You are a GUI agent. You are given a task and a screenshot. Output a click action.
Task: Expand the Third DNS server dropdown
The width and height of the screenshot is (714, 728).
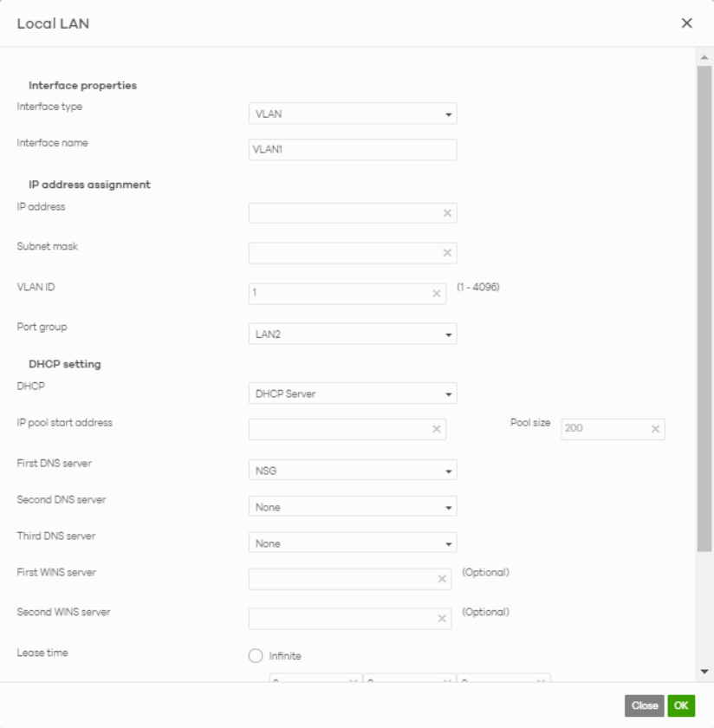[353, 543]
